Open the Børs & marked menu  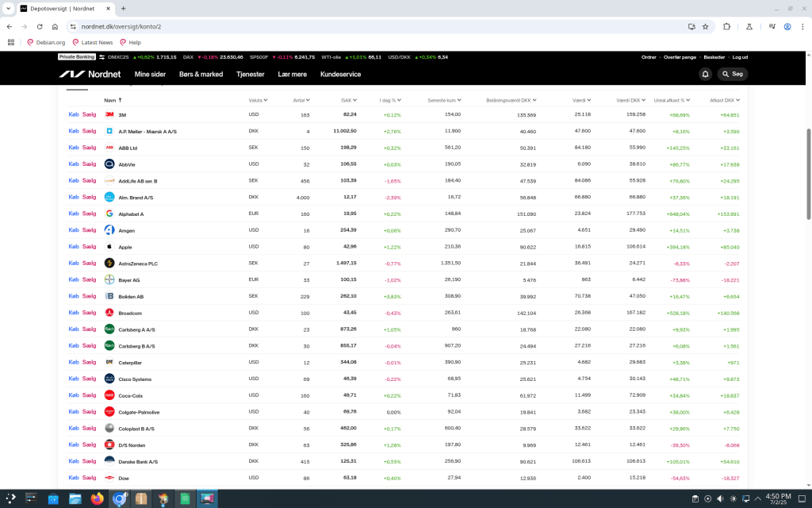[x=201, y=74]
